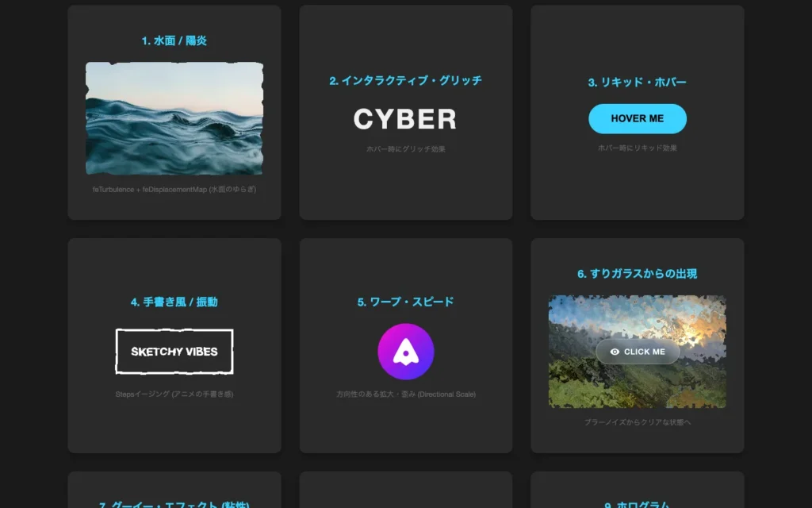Click the CYBER glitch text
The height and width of the screenshot is (508, 812).
405,119
